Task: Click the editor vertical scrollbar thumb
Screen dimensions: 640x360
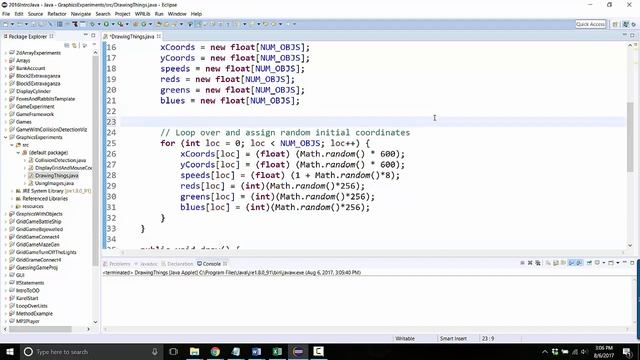Action: [630, 137]
